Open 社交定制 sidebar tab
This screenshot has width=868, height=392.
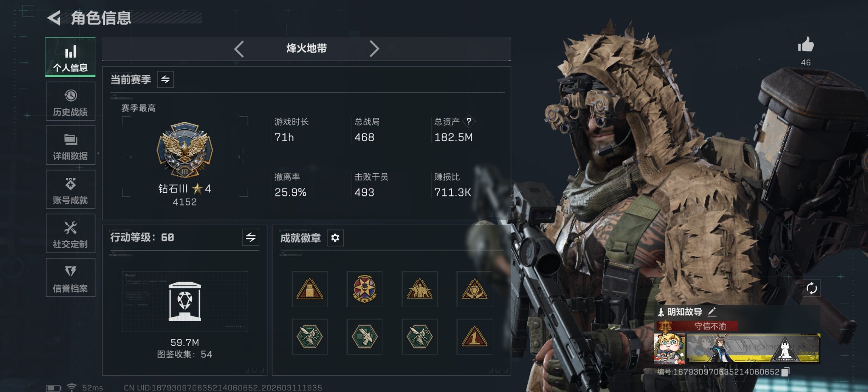click(x=70, y=234)
